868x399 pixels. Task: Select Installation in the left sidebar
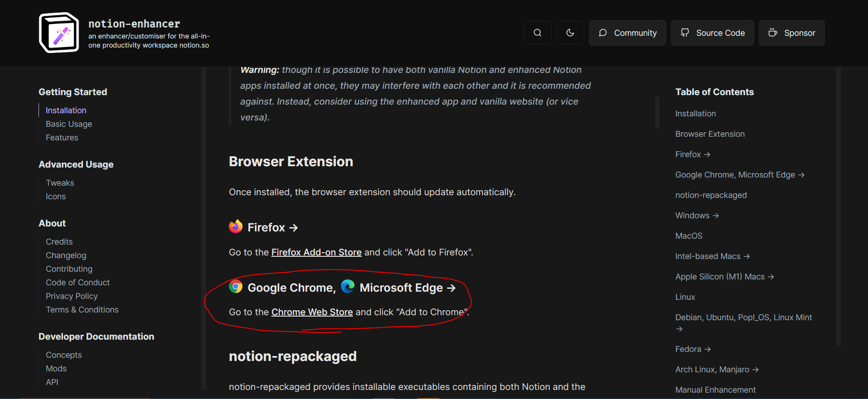tap(66, 111)
